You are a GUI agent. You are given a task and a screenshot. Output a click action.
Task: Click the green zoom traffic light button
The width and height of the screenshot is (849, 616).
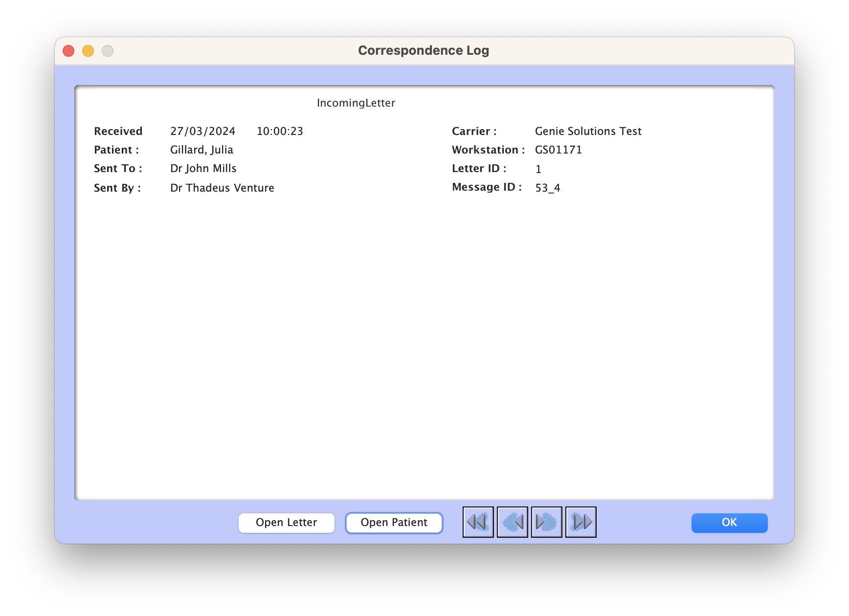point(108,50)
